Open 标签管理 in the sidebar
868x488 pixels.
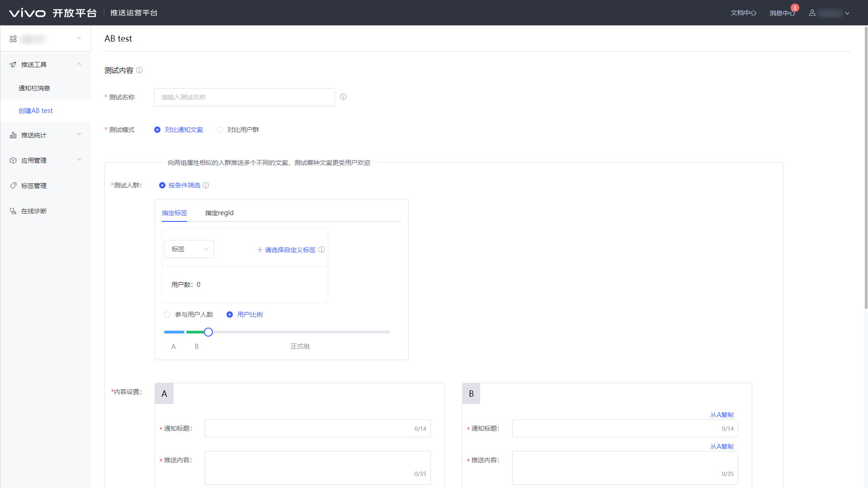34,186
